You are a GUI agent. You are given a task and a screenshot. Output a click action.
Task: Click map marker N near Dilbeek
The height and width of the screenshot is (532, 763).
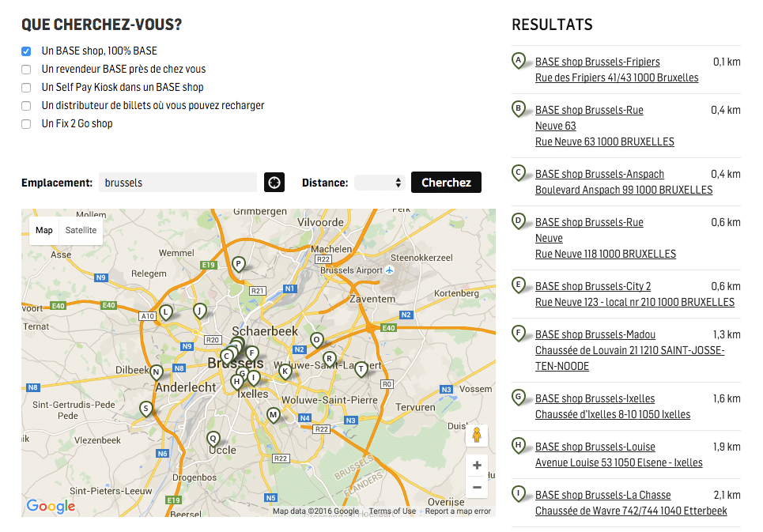click(156, 373)
